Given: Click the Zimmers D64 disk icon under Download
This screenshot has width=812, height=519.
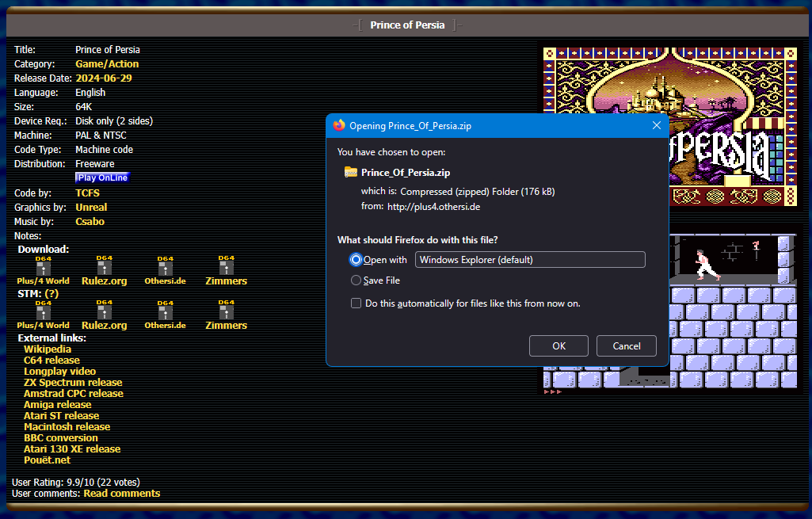Looking at the screenshot, I should pyautogui.click(x=227, y=265).
